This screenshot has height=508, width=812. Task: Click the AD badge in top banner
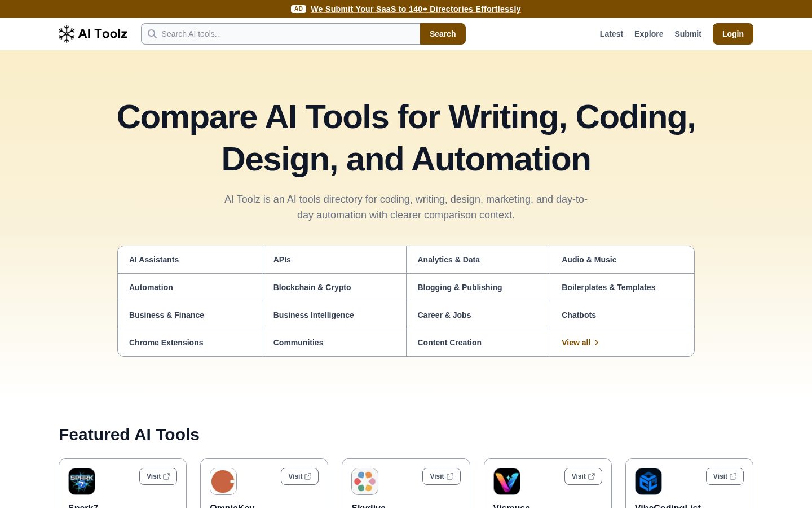point(298,9)
